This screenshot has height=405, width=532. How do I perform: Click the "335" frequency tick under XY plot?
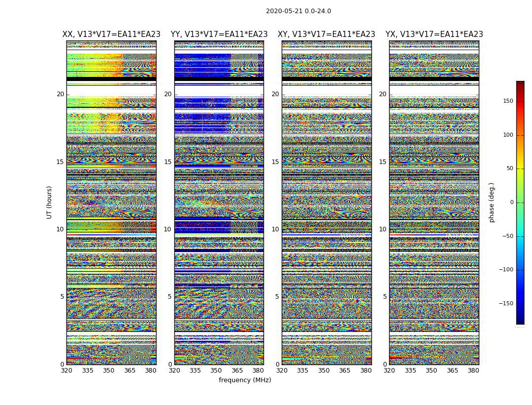coord(302,371)
